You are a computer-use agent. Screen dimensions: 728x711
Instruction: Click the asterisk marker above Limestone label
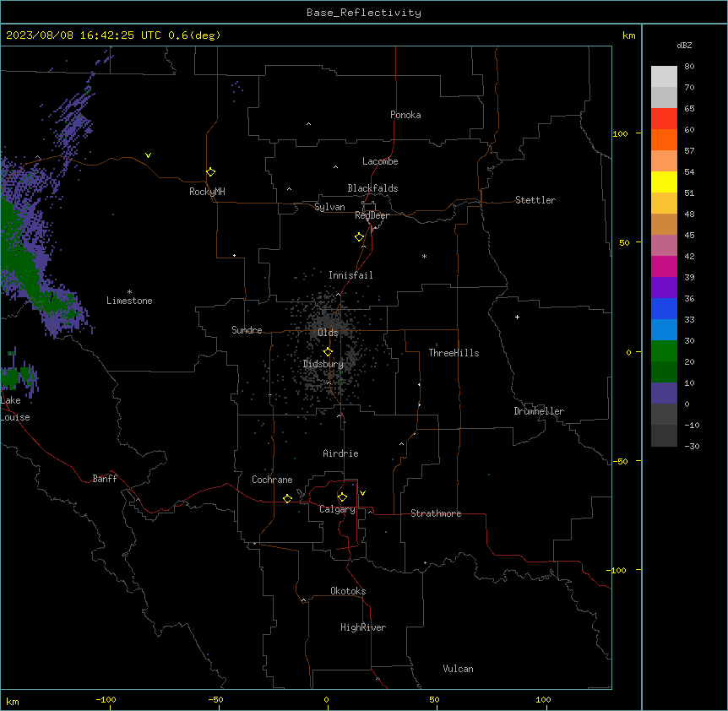129,292
